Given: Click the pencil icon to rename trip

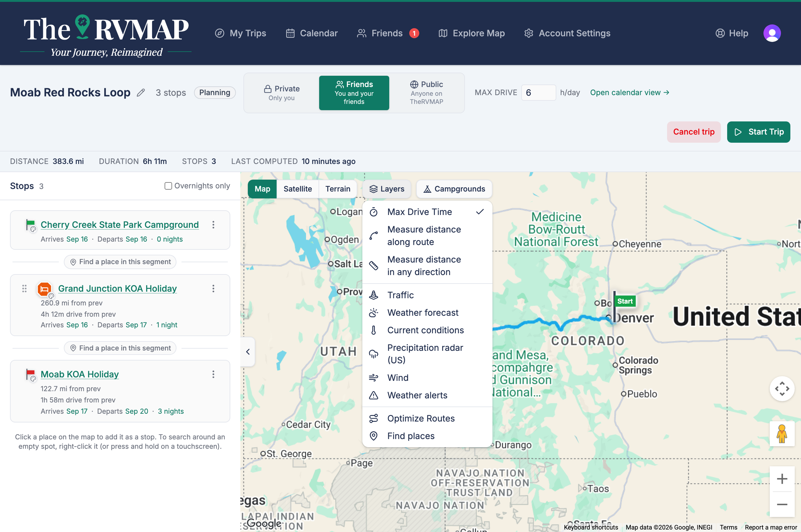Looking at the screenshot, I should (x=141, y=93).
